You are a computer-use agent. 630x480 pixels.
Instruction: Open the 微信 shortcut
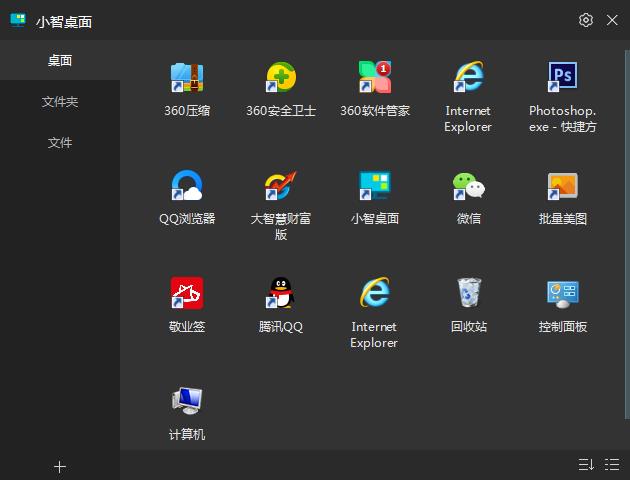pyautogui.click(x=468, y=186)
